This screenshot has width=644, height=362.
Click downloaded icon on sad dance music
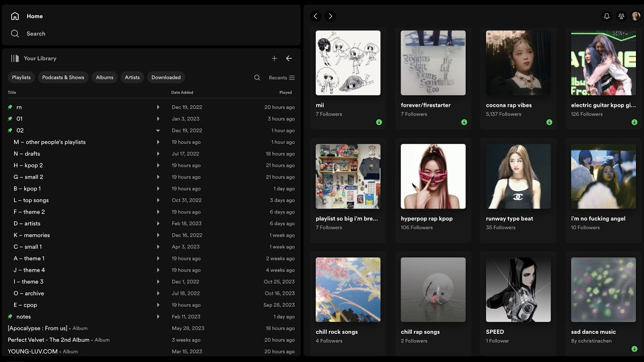[634, 349]
